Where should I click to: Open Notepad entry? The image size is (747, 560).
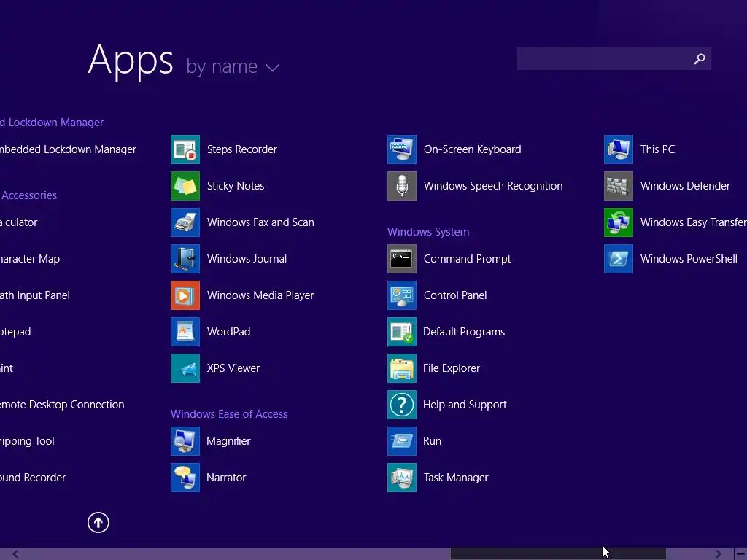click(15, 332)
